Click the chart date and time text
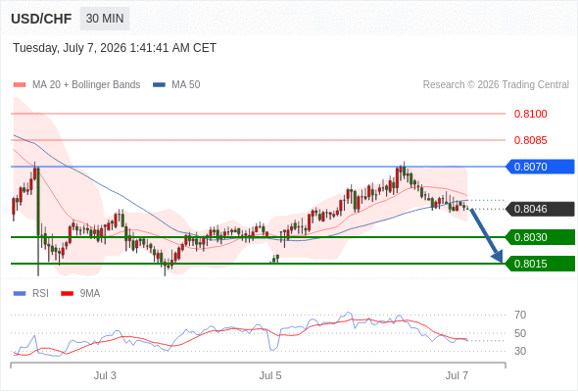Screen dimensions: 578x392 [x=115, y=48]
